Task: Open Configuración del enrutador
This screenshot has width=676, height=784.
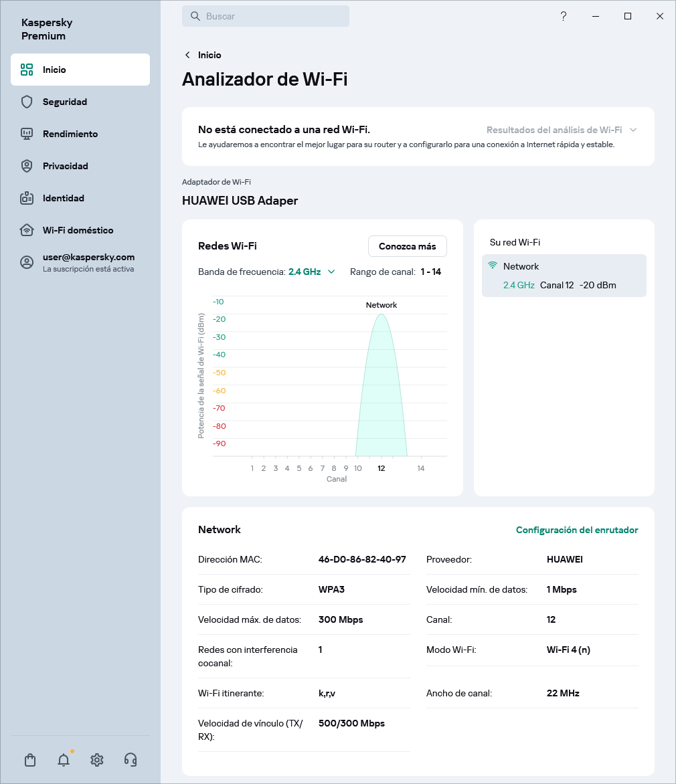Action: click(x=577, y=530)
